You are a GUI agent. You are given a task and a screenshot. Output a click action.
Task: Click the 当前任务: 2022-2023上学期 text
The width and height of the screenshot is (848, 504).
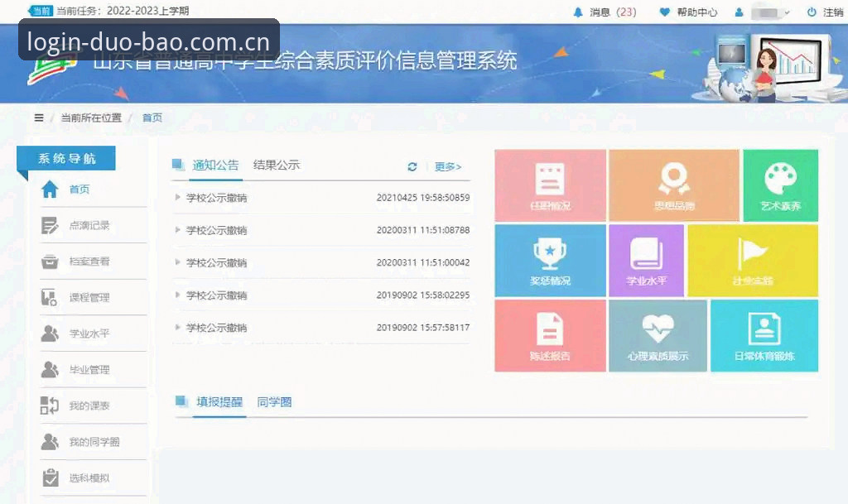pyautogui.click(x=123, y=11)
